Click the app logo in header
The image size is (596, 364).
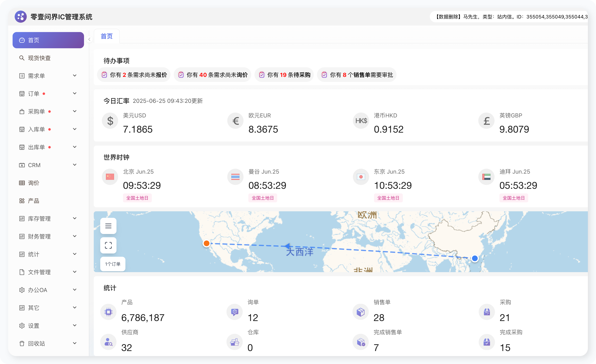coord(20,17)
